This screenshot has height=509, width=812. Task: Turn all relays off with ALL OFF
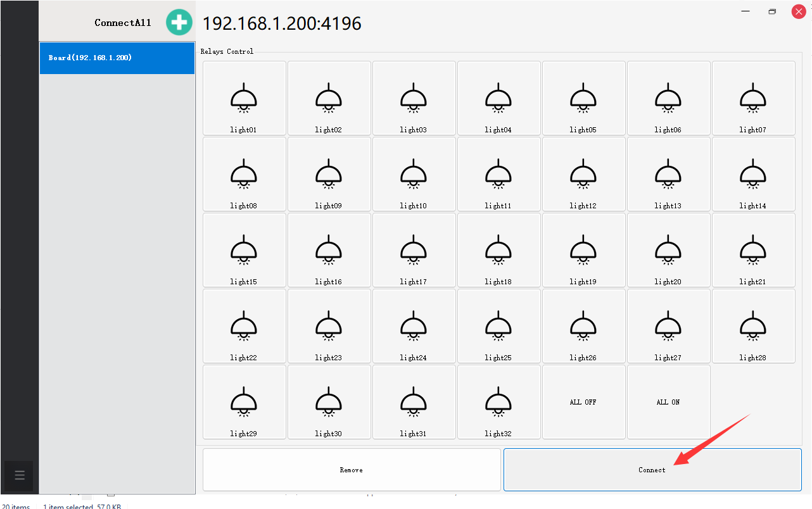[x=583, y=402]
